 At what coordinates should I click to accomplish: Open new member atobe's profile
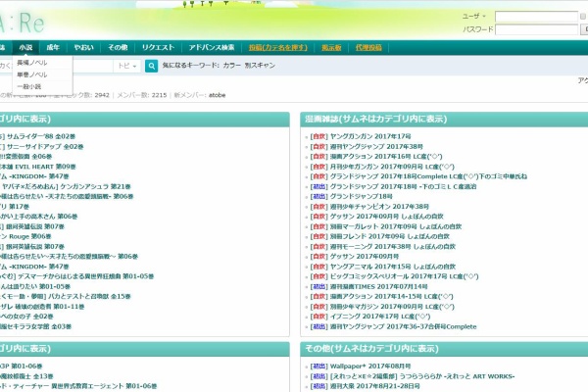pyautogui.click(x=218, y=95)
